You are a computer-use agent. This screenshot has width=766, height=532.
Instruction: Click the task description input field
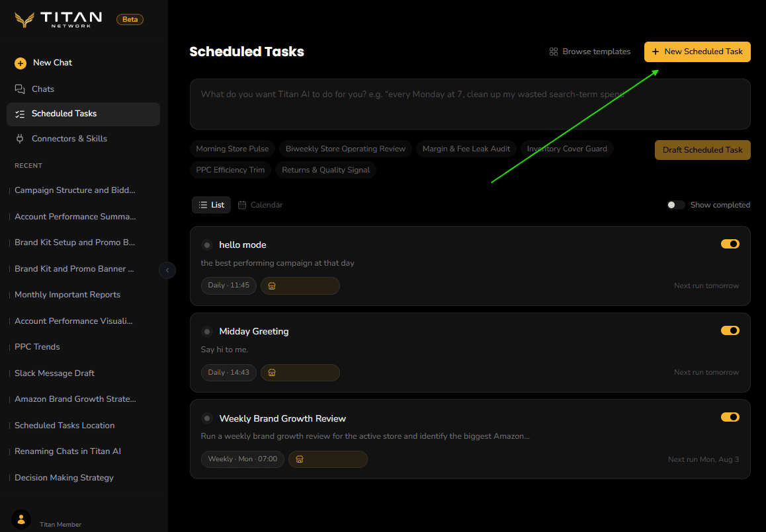click(x=470, y=104)
